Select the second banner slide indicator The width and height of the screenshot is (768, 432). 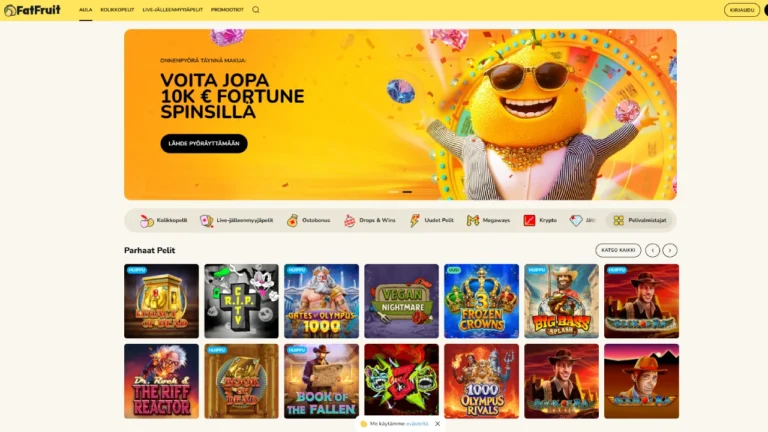tap(407, 192)
